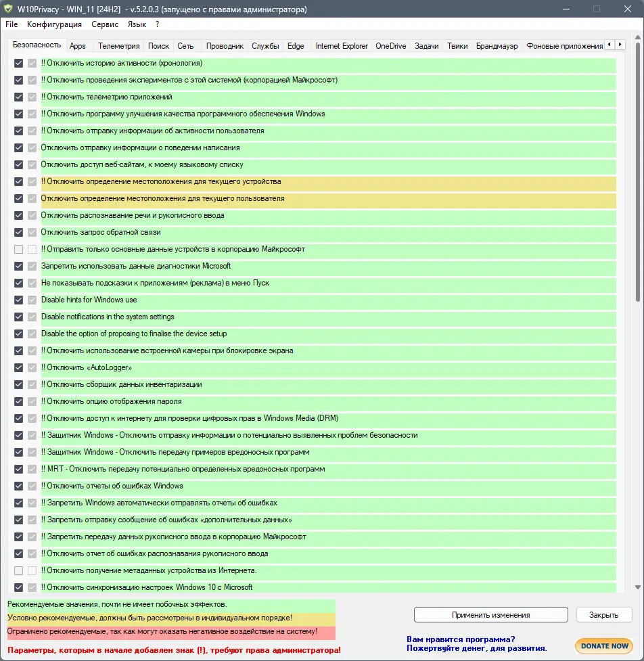The height and width of the screenshot is (661, 644).
Task: Uncheck Отключить историю активности checkbox
Action: click(x=18, y=63)
